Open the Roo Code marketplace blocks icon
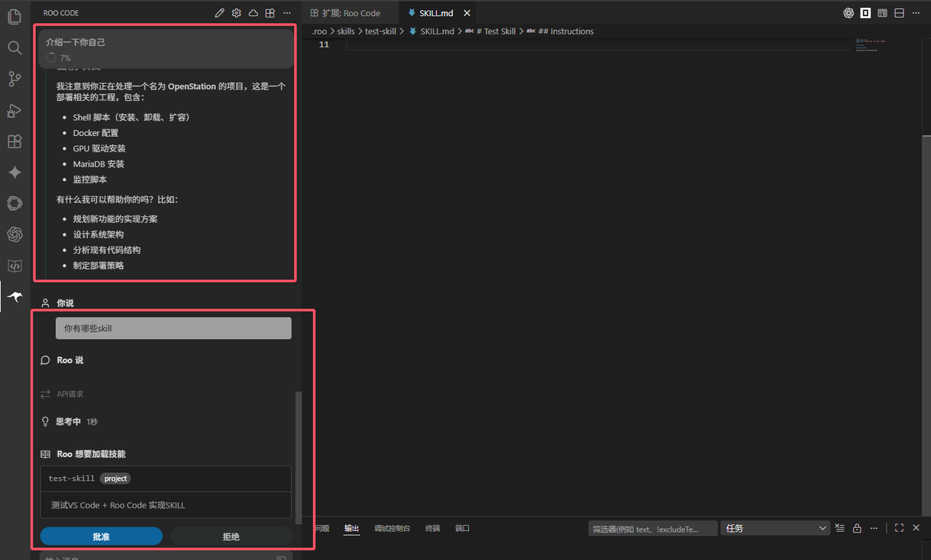Screen dimensions: 931x560 click(270, 13)
